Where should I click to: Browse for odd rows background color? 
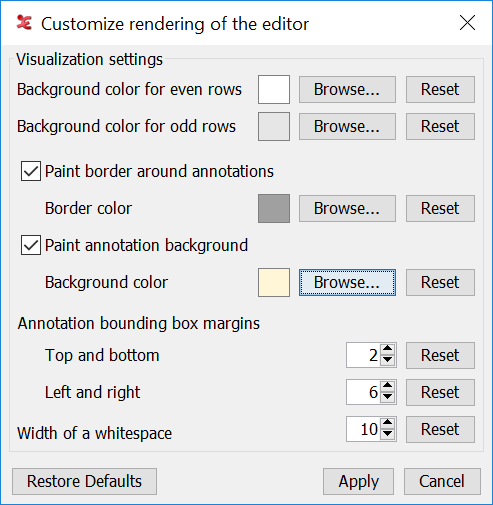347,127
